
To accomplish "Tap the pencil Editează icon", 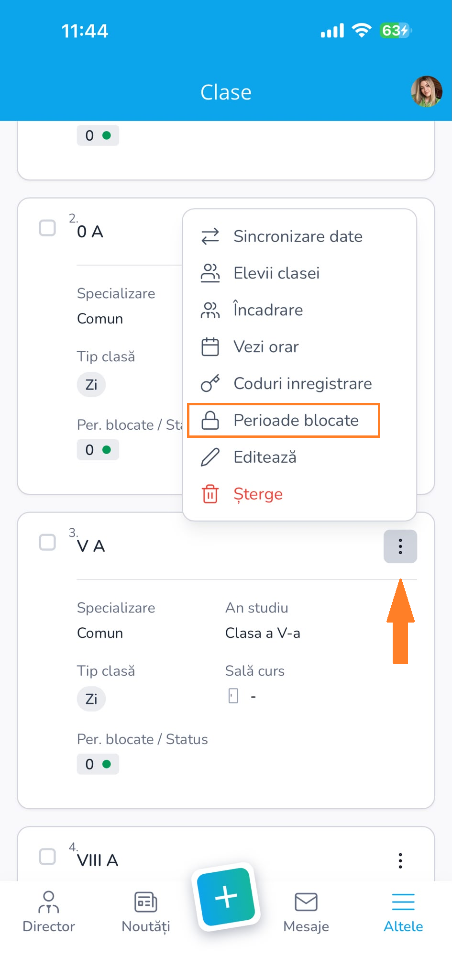I will 210,457.
